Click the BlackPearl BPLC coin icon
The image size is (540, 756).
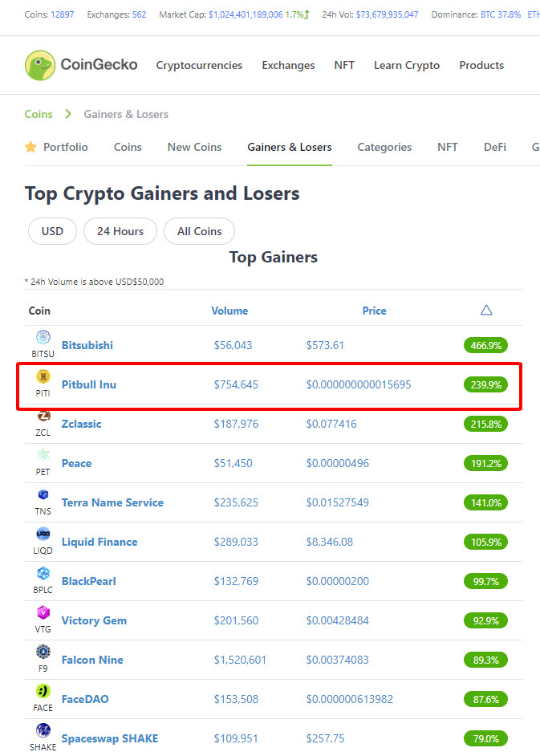click(x=43, y=573)
